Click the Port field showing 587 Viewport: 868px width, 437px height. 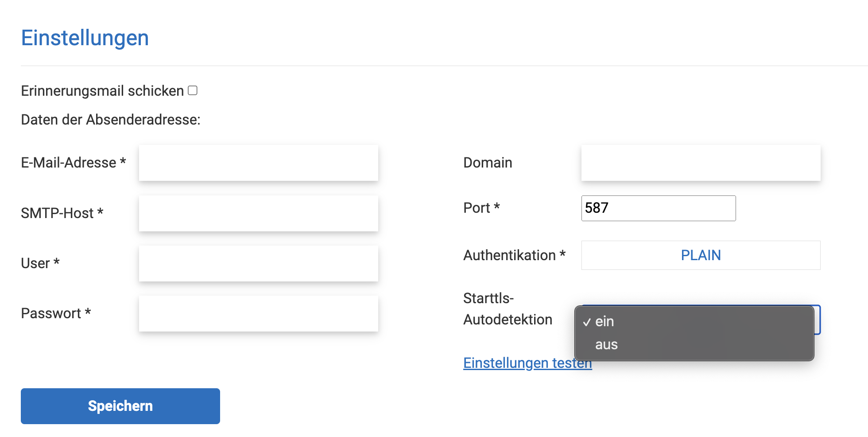[658, 208]
